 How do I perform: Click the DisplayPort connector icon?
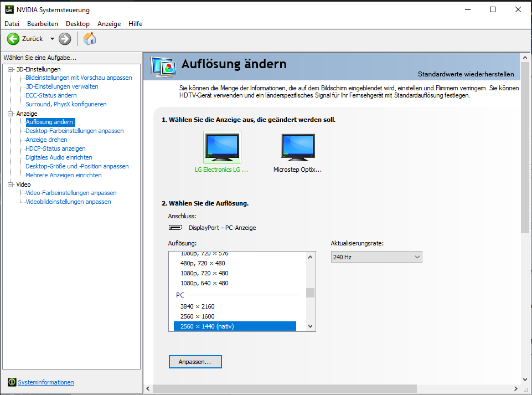coord(175,228)
